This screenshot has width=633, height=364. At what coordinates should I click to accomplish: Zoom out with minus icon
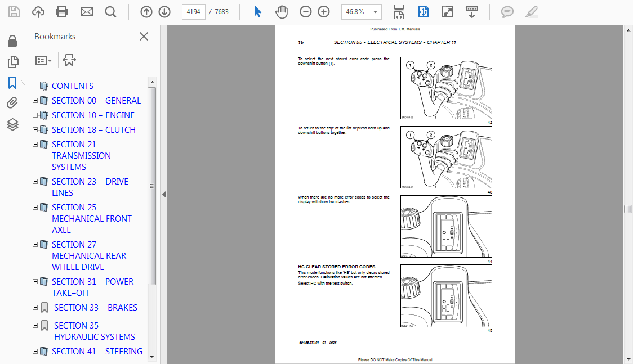pyautogui.click(x=306, y=12)
